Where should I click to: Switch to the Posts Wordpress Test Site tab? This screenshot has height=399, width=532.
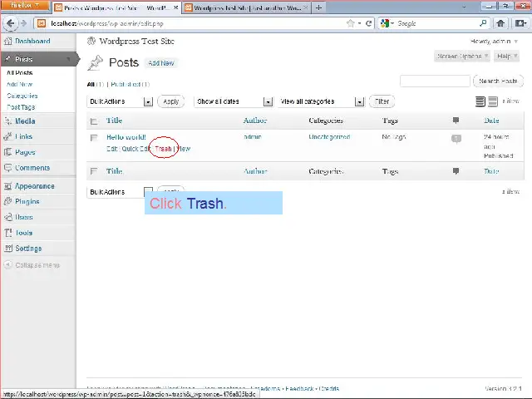tap(116, 7)
